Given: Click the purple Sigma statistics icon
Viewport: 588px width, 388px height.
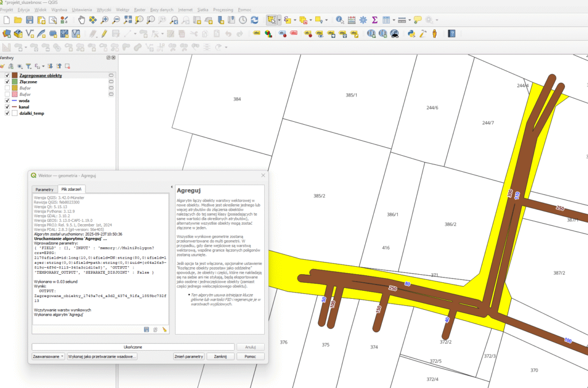Looking at the screenshot, I should (374, 20).
